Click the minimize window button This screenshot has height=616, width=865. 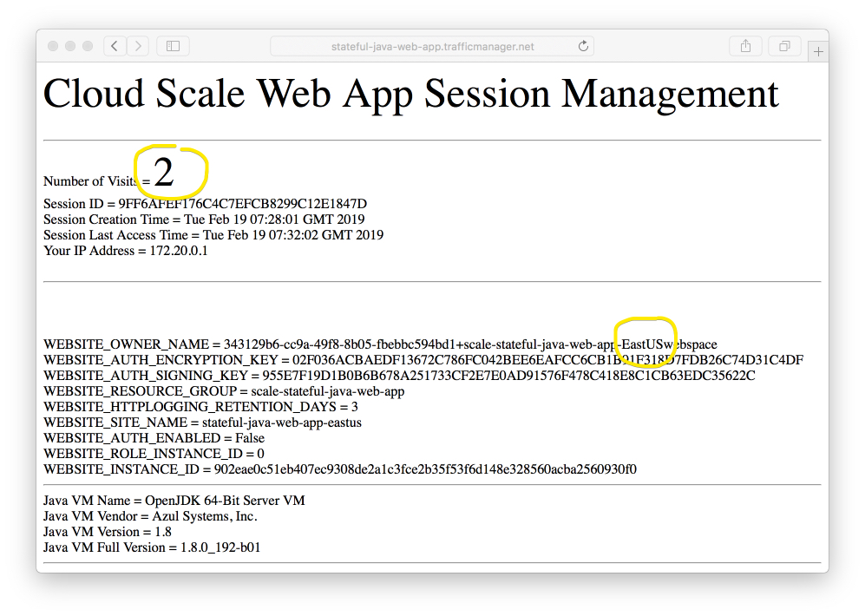[x=70, y=46]
